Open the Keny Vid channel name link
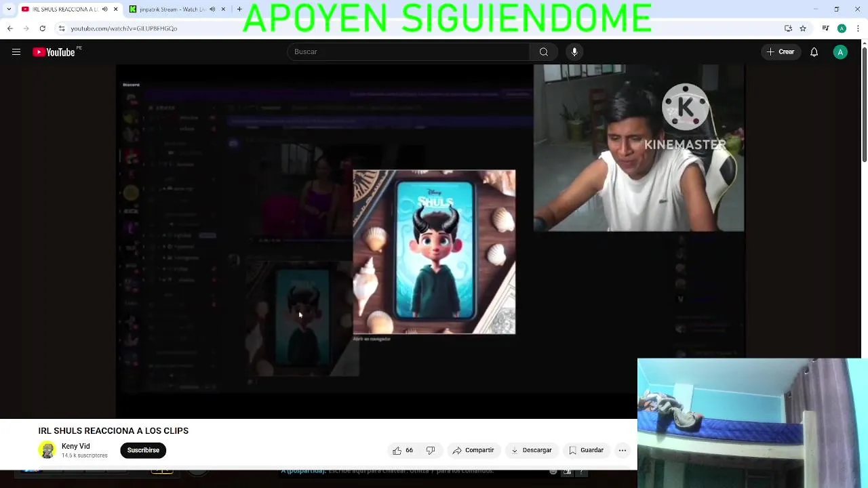The width and height of the screenshot is (868, 488). [76, 446]
